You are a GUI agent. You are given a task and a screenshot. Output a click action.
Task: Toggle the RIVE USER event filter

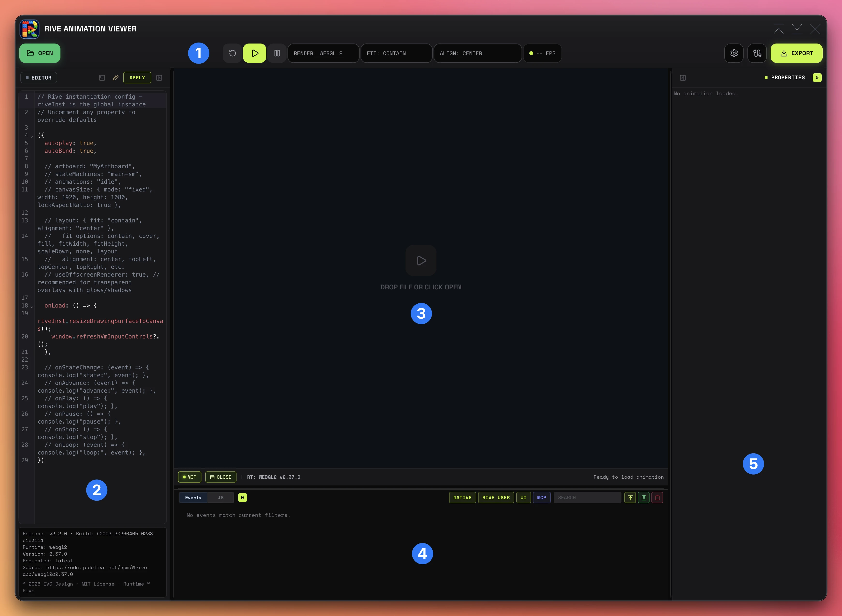(496, 498)
